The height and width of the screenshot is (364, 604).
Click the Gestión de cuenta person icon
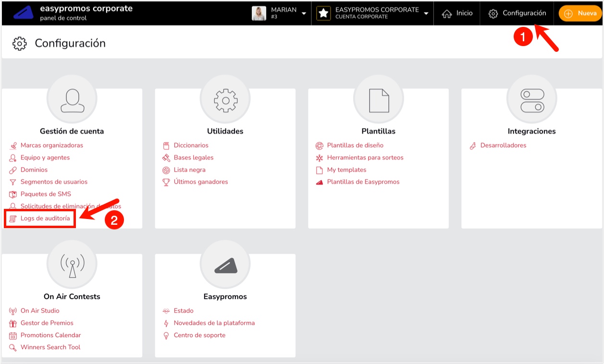[x=72, y=100]
